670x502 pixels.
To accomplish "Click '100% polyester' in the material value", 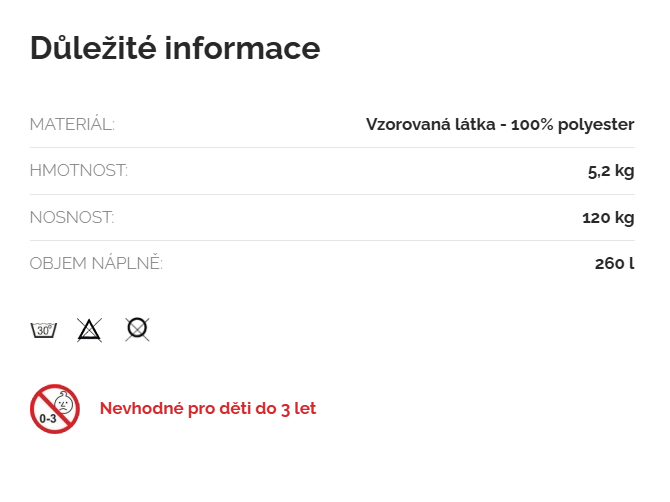I will point(572,125).
